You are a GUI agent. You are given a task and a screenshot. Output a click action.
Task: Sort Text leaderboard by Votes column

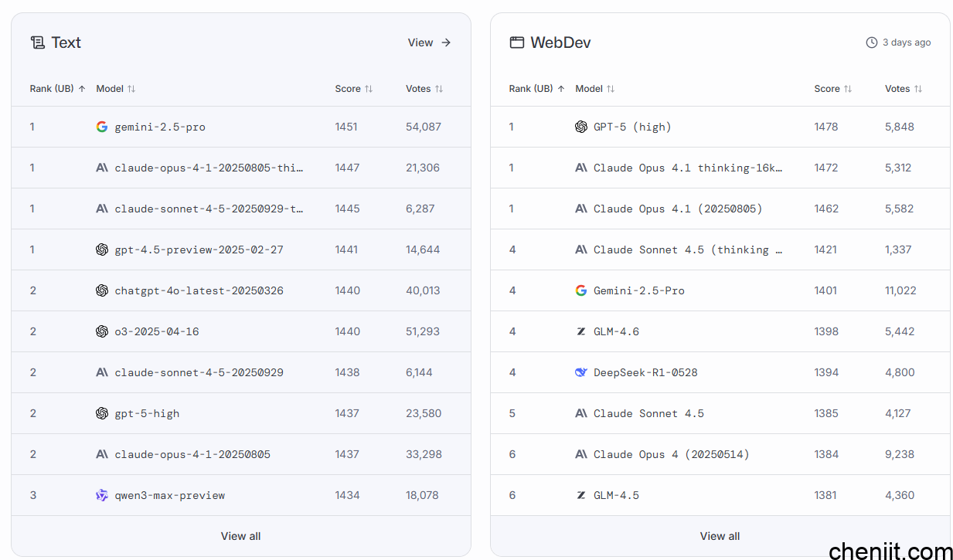[x=424, y=89]
